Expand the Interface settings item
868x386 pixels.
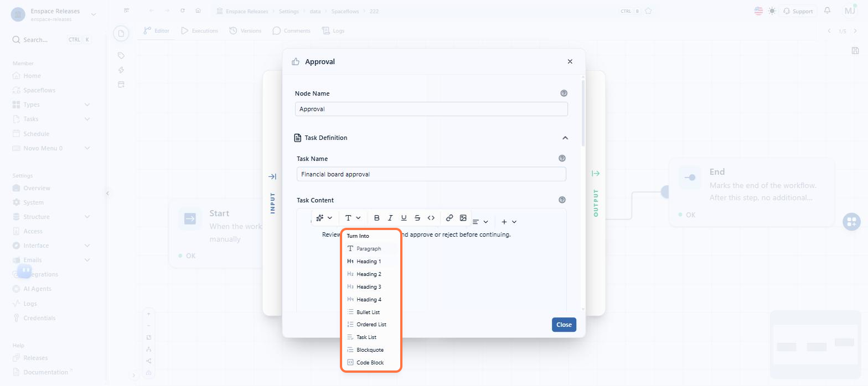coord(87,246)
